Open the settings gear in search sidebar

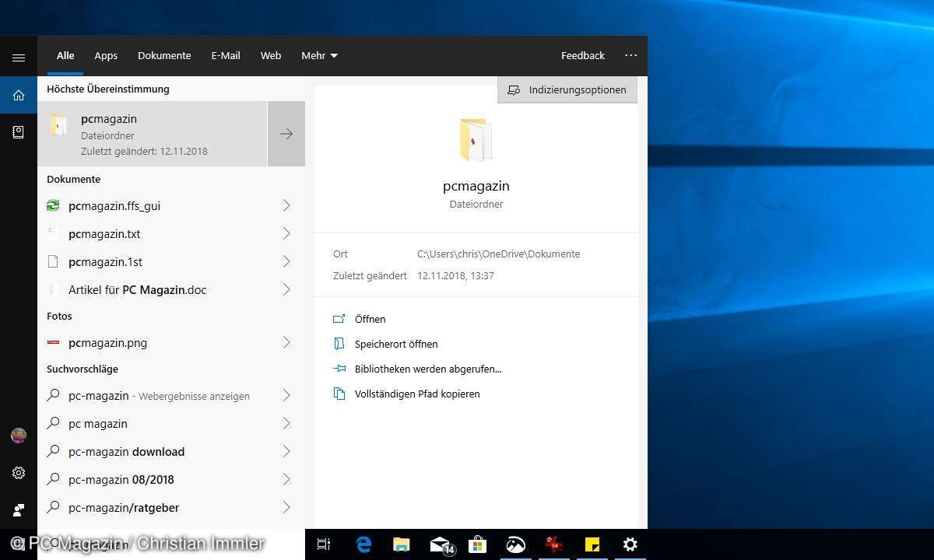point(19,473)
